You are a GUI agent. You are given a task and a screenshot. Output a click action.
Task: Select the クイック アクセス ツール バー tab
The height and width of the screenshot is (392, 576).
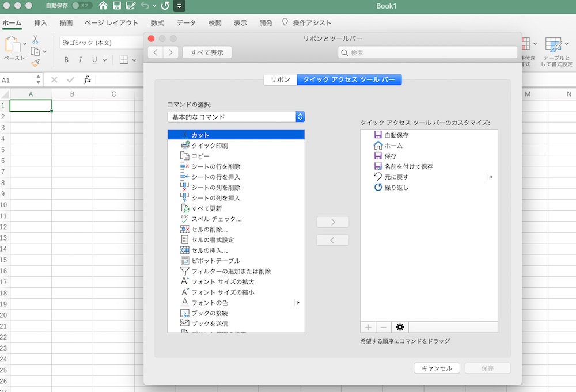[349, 79]
